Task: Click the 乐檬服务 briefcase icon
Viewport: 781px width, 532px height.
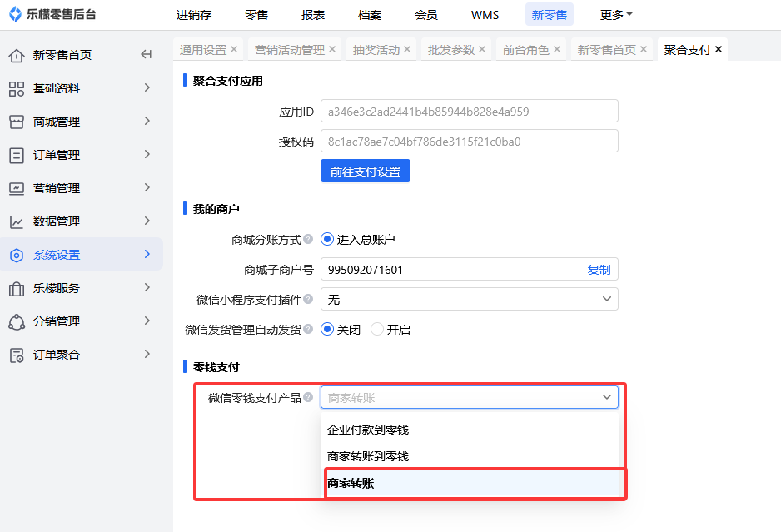Action: 17,288
